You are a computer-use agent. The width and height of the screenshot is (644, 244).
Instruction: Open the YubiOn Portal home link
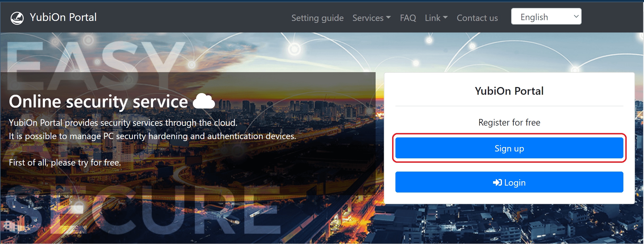(63, 17)
